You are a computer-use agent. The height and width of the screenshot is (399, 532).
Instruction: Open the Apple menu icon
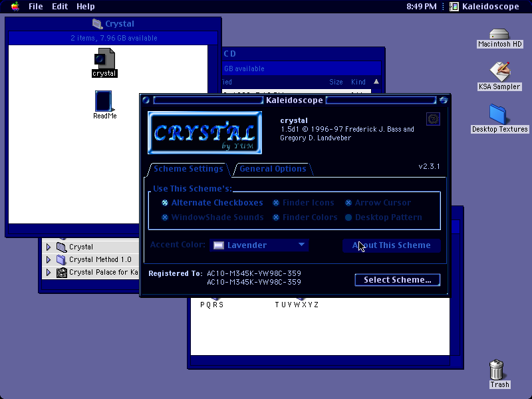click(x=15, y=6)
